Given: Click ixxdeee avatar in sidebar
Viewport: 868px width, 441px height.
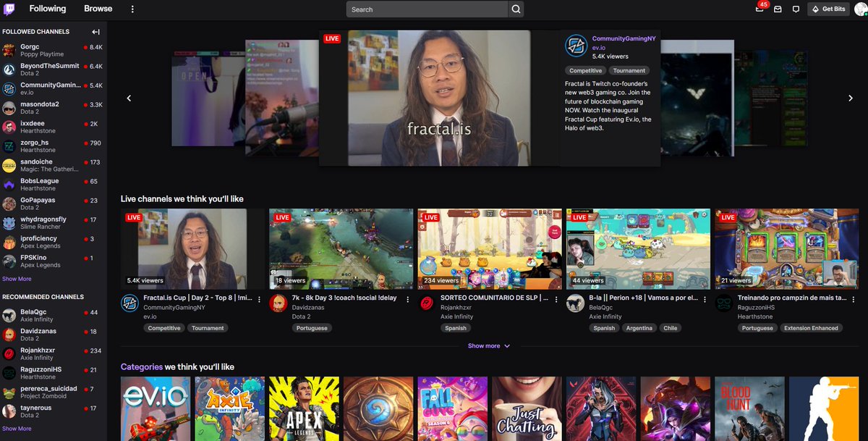Looking at the screenshot, I should (9, 127).
